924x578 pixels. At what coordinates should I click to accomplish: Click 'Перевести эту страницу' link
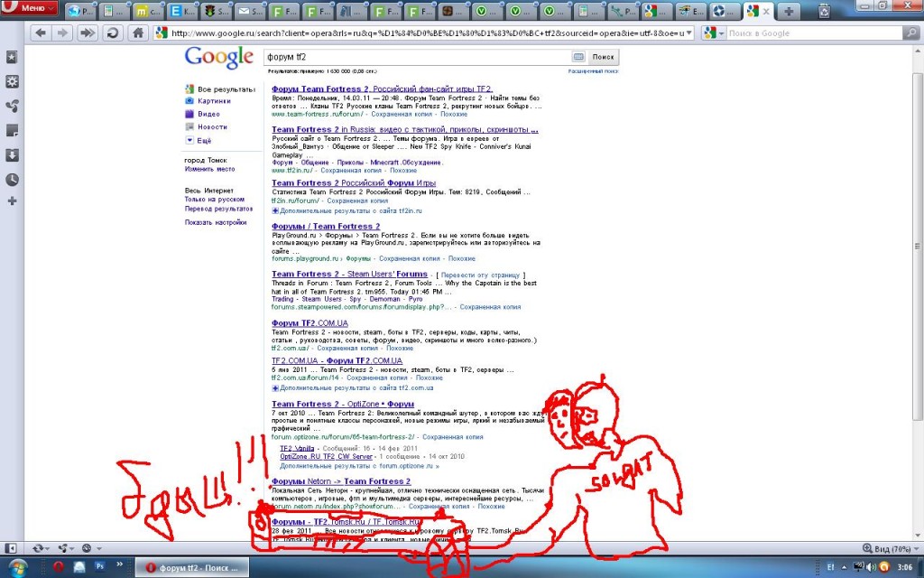pos(480,275)
